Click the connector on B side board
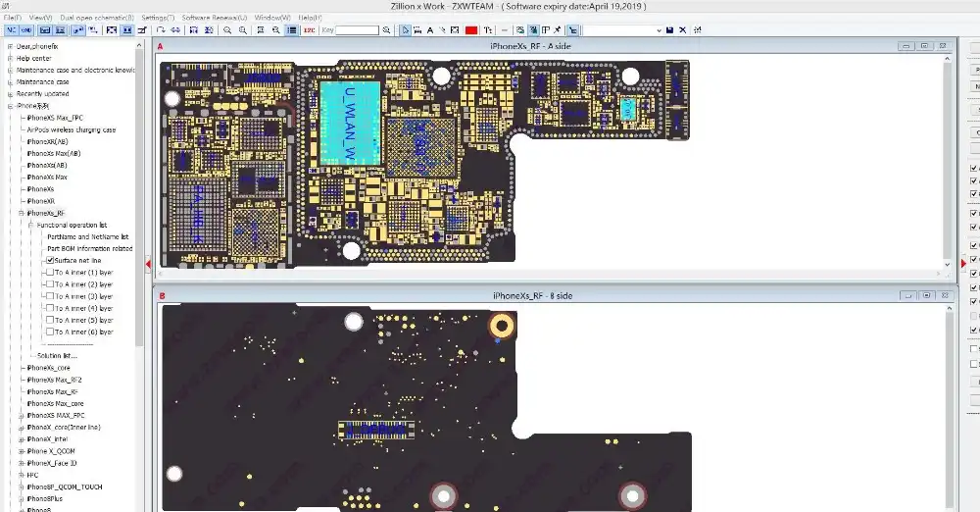Image resolution: width=980 pixels, height=512 pixels. [x=376, y=430]
